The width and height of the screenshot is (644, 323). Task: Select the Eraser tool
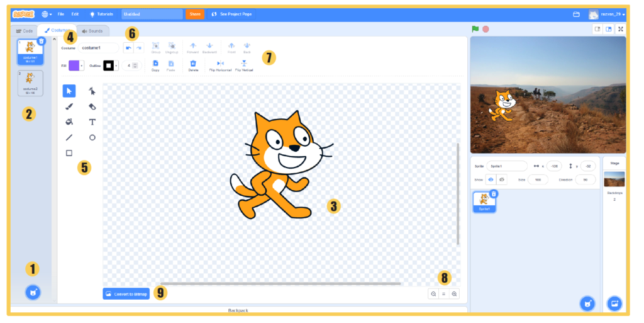[x=92, y=106]
